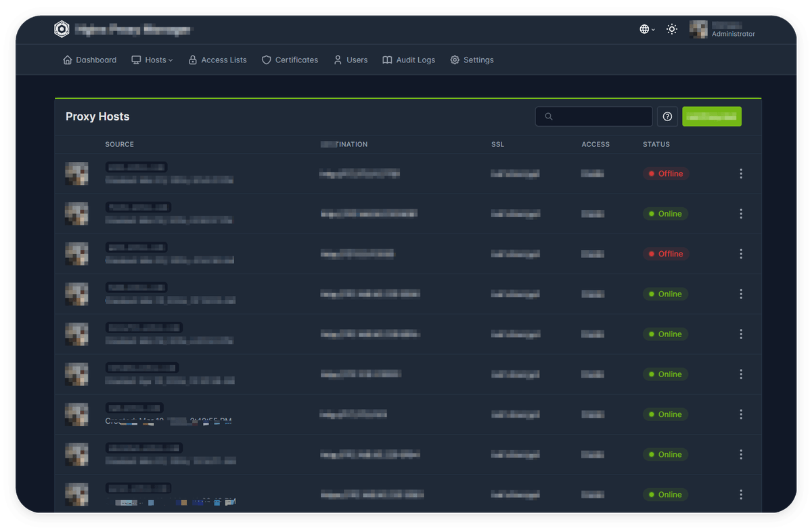Open actions menu for sixth host row
Viewport: 812px width, 528px height.
point(741,374)
